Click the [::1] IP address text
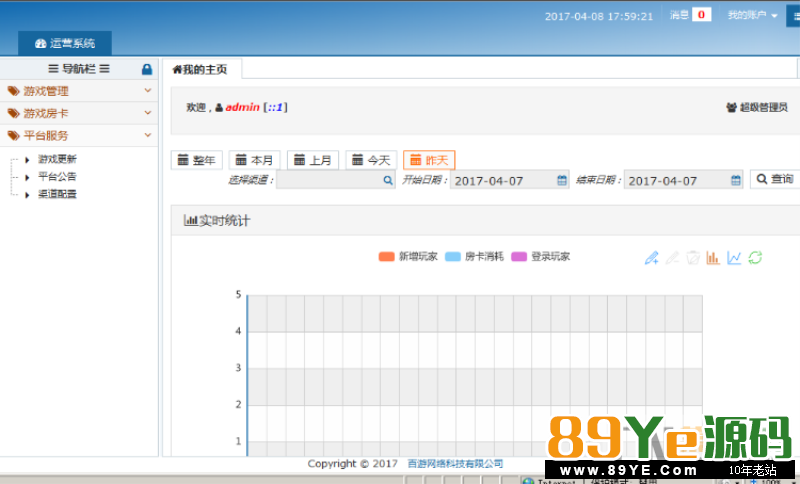This screenshot has width=800, height=484. tap(276, 107)
